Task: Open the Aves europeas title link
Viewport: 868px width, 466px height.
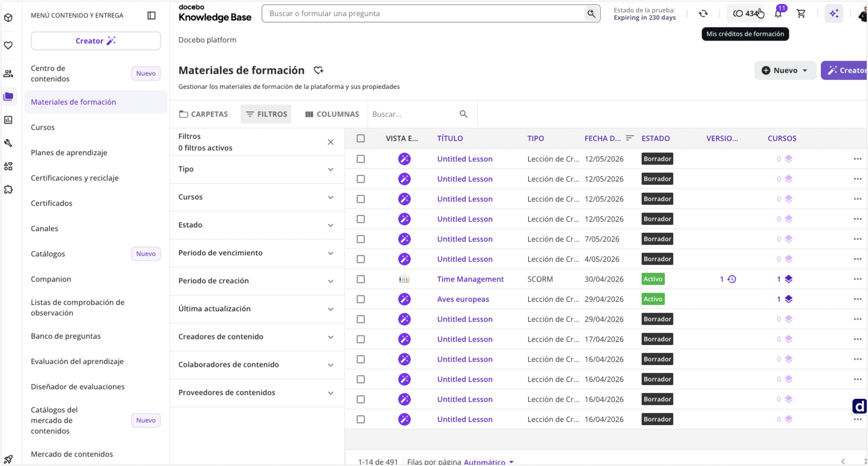Action: coord(463,299)
